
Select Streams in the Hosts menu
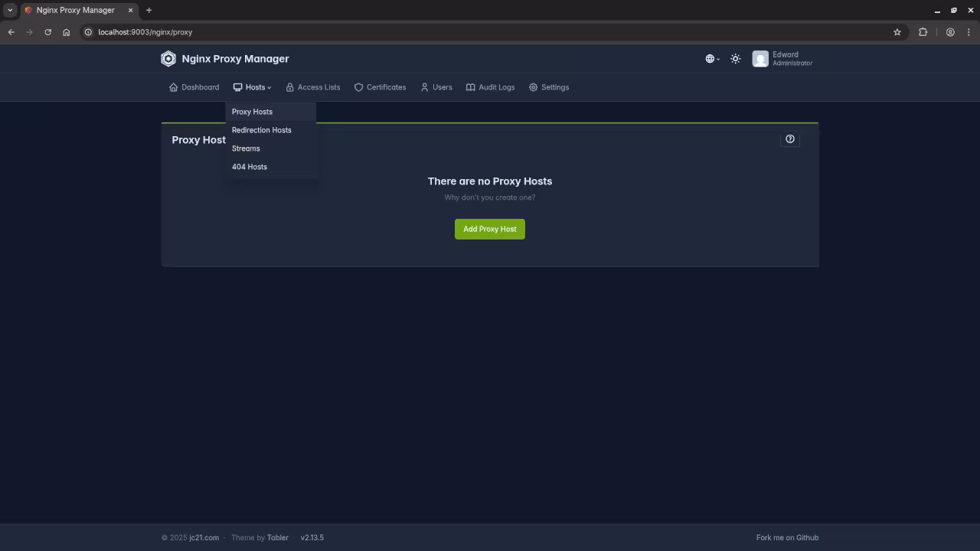point(246,148)
